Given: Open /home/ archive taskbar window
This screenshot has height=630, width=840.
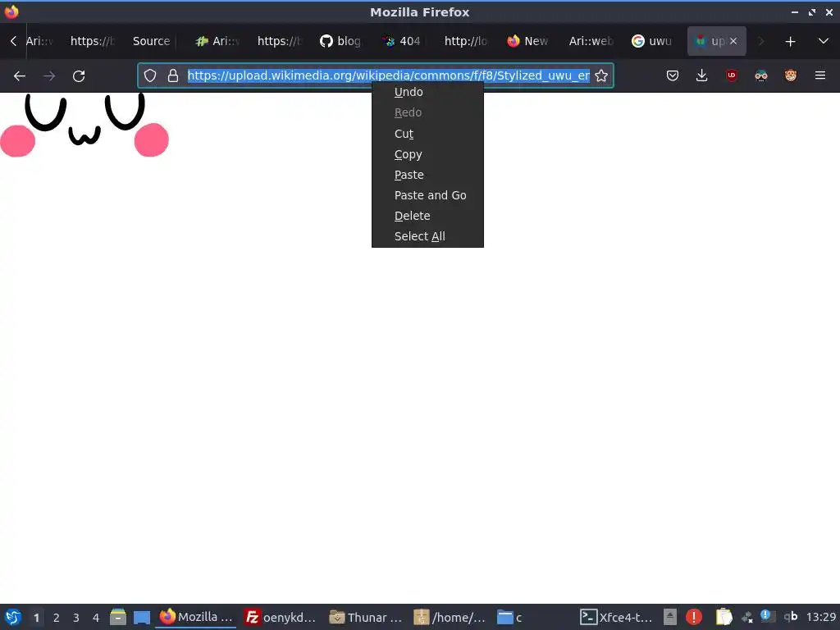Looking at the screenshot, I should pyautogui.click(x=450, y=617).
